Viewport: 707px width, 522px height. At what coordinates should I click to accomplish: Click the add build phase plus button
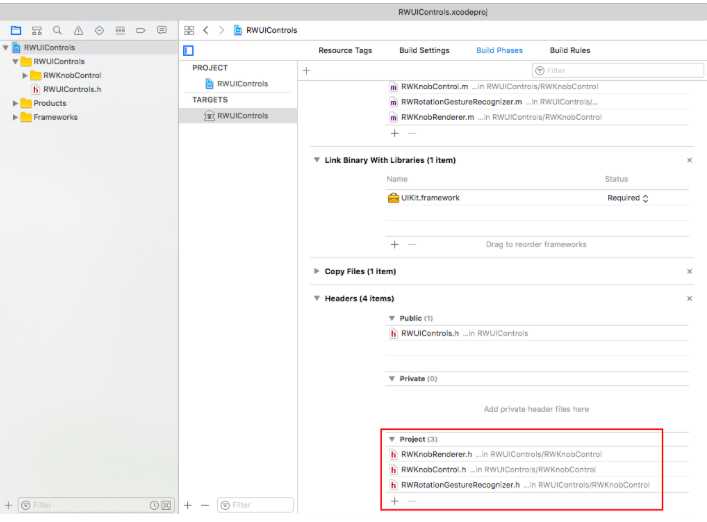coord(307,70)
